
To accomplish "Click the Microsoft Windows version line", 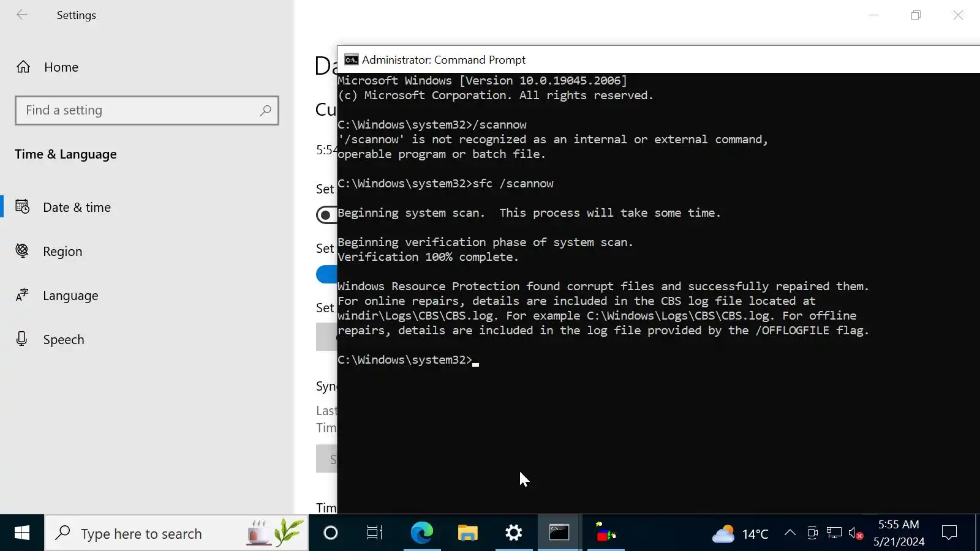I will point(482,80).
